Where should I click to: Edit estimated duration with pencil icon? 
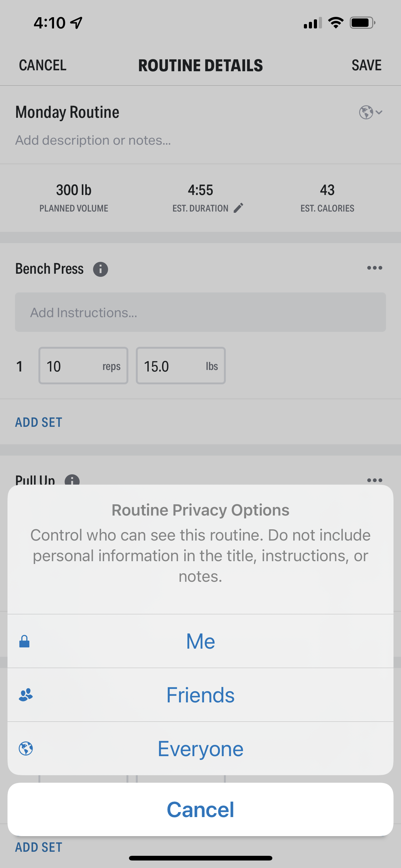(x=238, y=208)
